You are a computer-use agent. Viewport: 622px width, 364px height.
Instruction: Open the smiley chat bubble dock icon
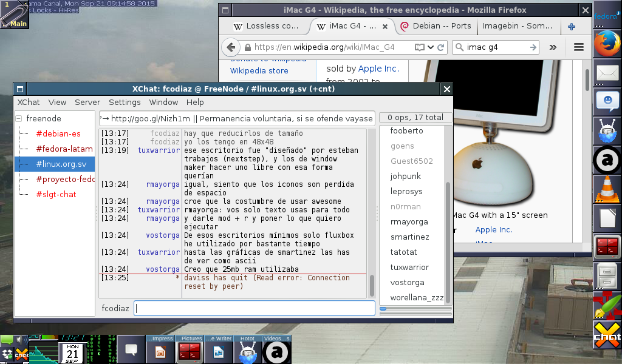tap(607, 101)
